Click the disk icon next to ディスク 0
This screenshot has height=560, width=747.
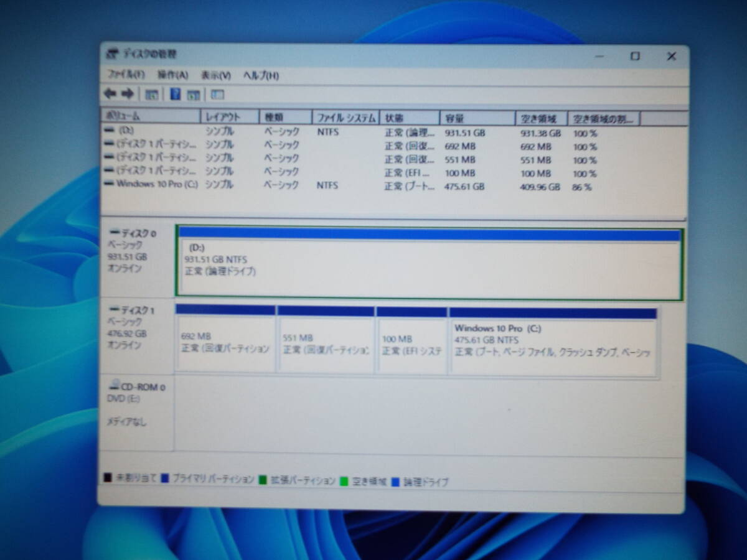[x=115, y=233]
